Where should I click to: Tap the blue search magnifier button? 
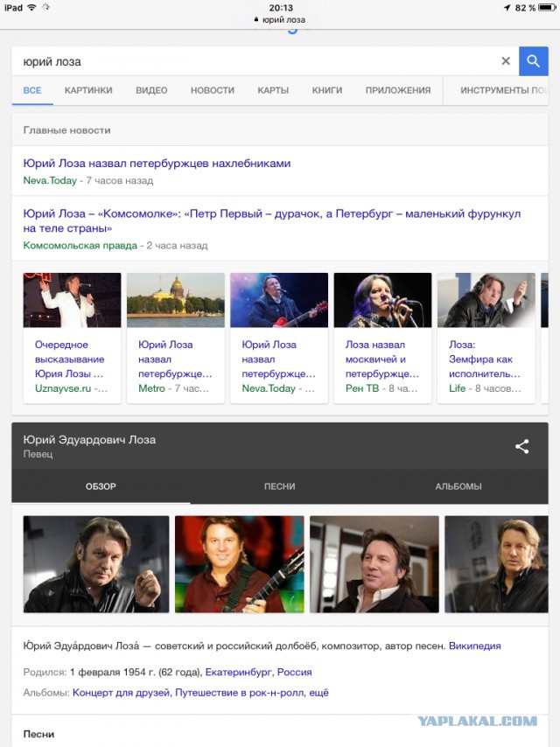click(533, 61)
